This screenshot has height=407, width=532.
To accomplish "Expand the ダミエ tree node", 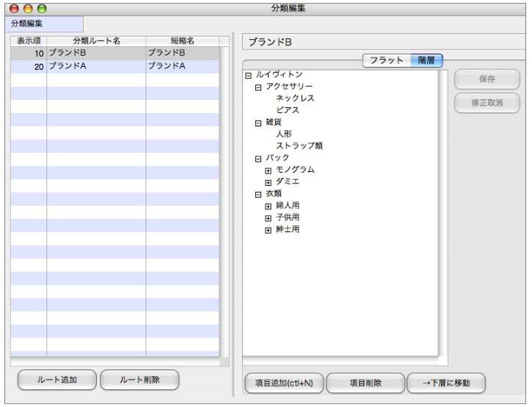I will coord(268,182).
